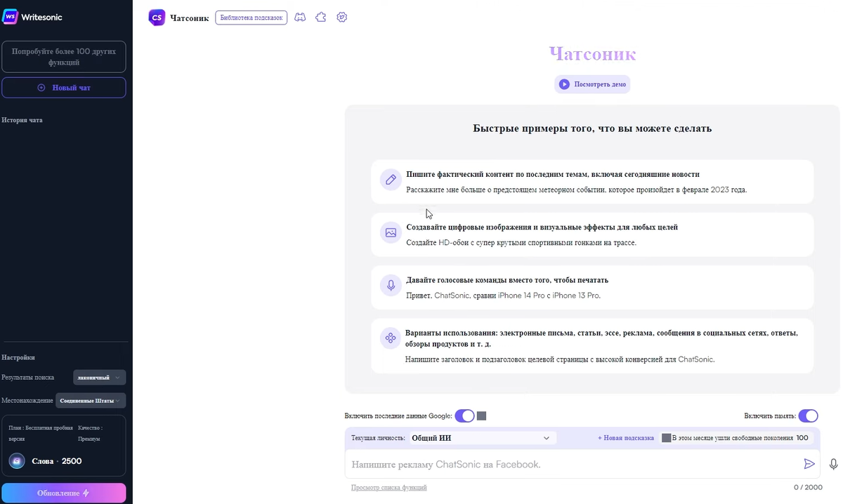Click the 'Слова · 2500' counter
843x504 pixels.
(x=57, y=461)
